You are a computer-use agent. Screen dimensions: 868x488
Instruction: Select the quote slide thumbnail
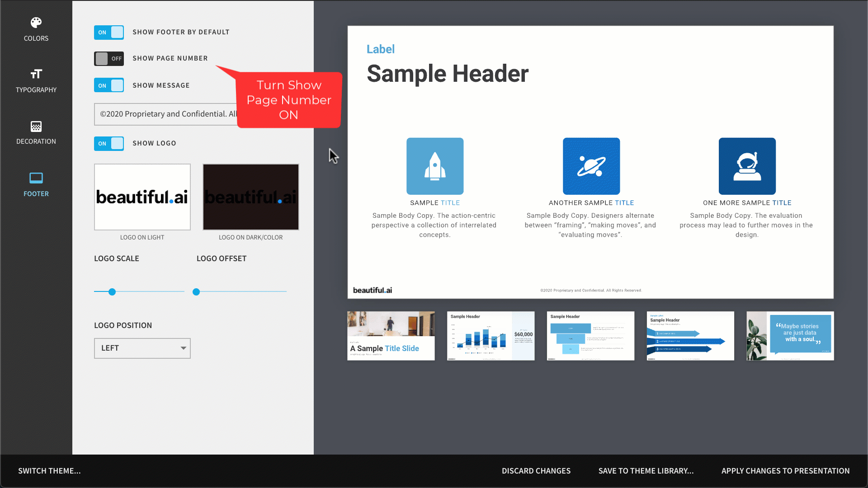tap(790, 336)
